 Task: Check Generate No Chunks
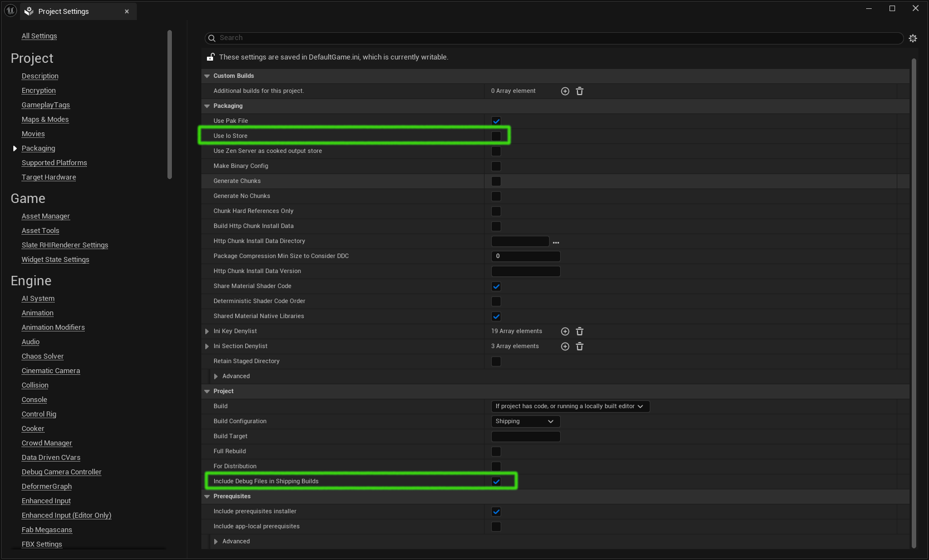pos(496,196)
